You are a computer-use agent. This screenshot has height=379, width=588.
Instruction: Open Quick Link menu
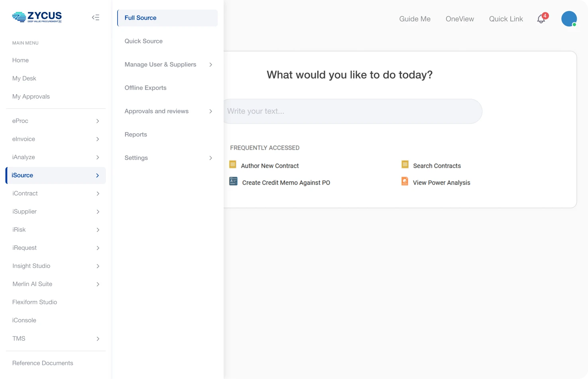click(506, 19)
